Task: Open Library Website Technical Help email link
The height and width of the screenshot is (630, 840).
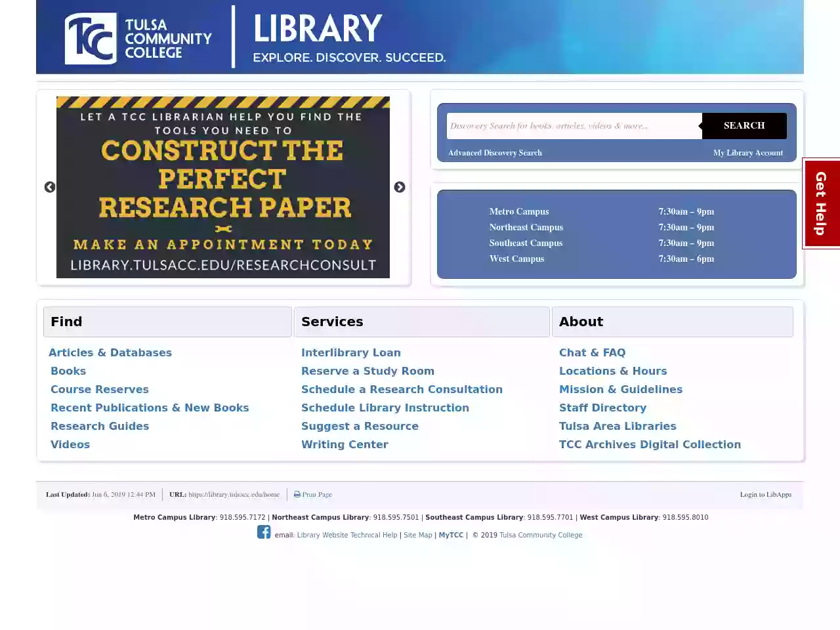Action: click(x=347, y=535)
